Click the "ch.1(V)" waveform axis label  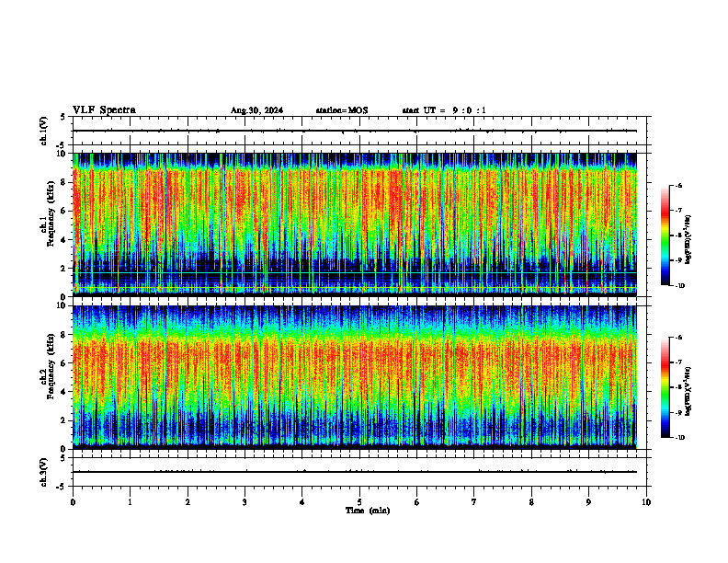pyautogui.click(x=44, y=131)
